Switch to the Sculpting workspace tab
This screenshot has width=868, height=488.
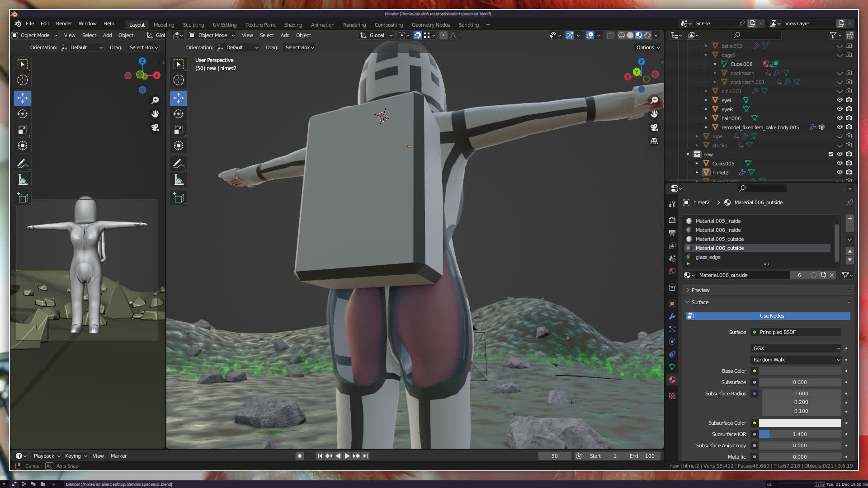[193, 25]
